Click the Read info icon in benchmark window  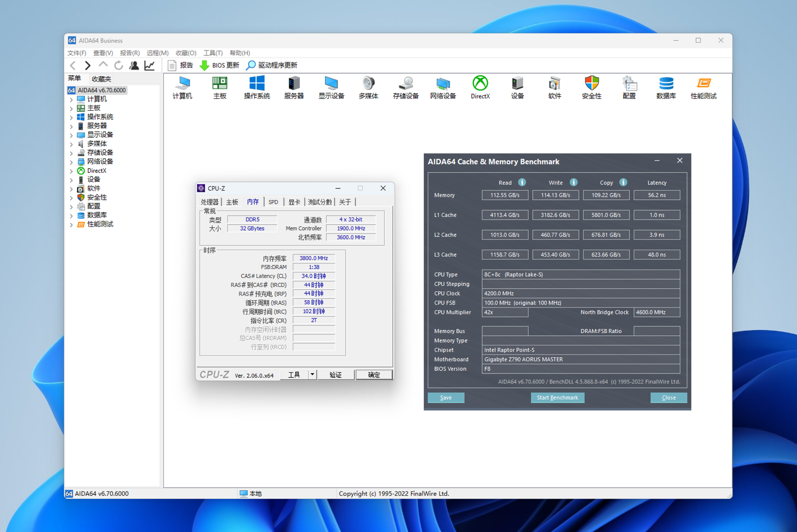[x=522, y=182]
